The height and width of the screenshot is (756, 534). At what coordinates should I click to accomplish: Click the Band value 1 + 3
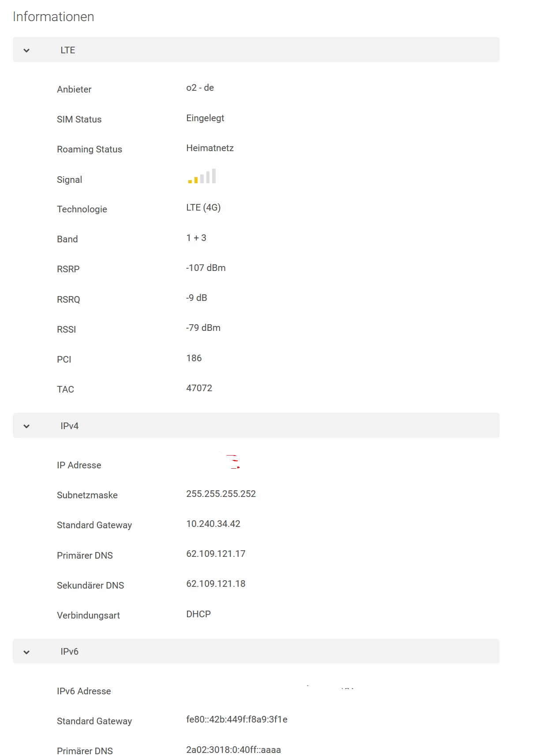pos(196,238)
